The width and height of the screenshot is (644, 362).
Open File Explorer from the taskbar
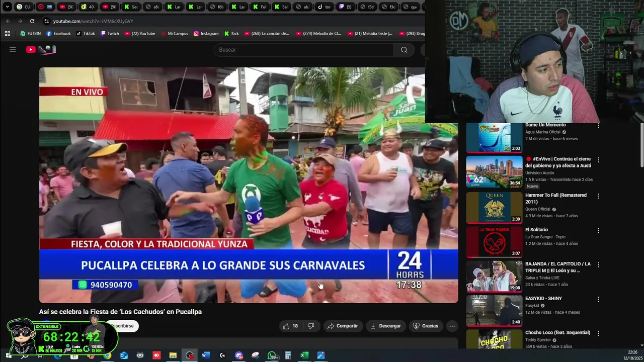[173, 355]
